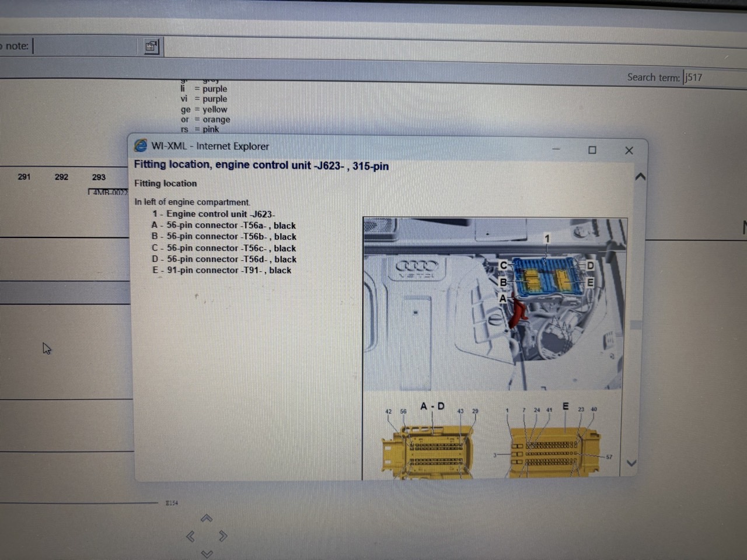The height and width of the screenshot is (560, 747).
Task: Click column number 292 in wiring diagram
Action: click(61, 177)
